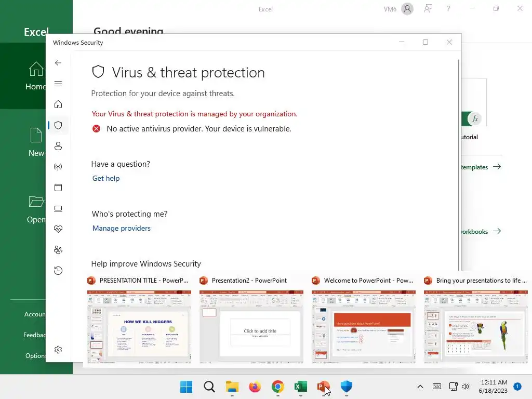Image resolution: width=532 pixels, height=399 pixels.
Task: Open Excel more workbooks link
Action: 481,231
